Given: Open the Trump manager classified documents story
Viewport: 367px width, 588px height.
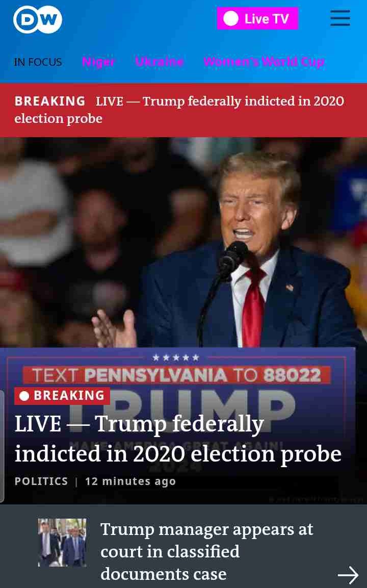Looking at the screenshot, I should click(x=206, y=551).
